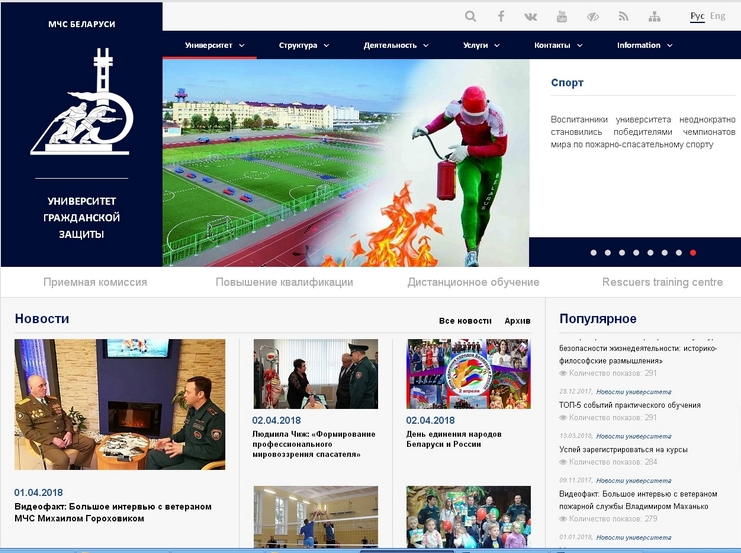Open the Rescuers training centre tab

point(662,282)
